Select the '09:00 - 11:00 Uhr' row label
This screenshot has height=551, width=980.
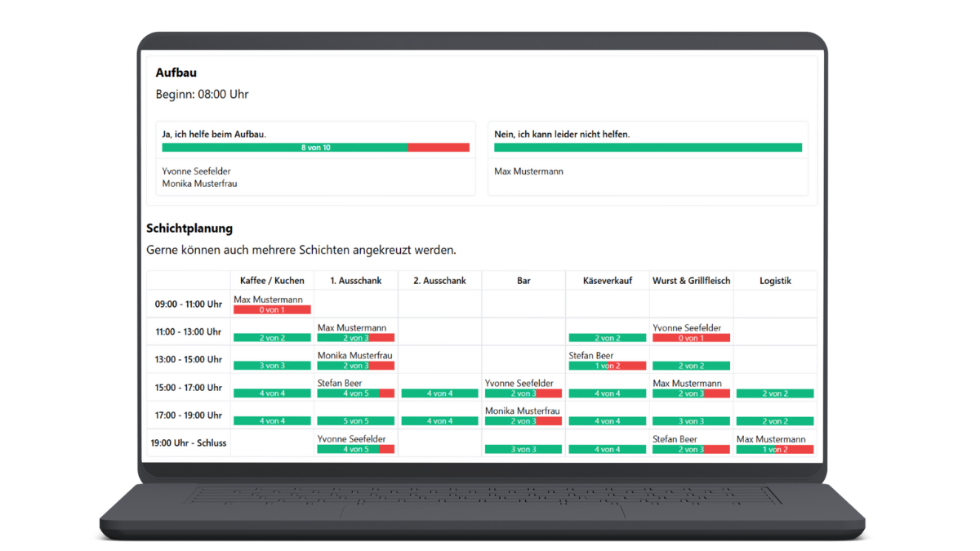point(189,304)
